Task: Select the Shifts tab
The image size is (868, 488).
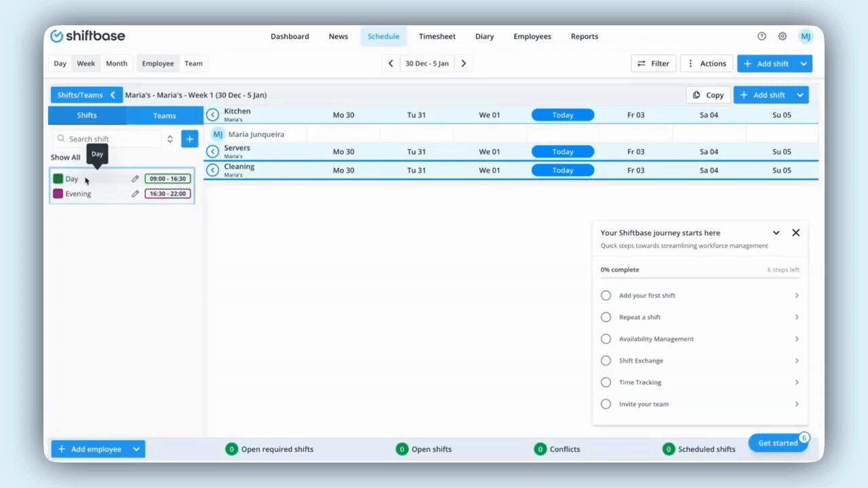Action: coord(87,116)
